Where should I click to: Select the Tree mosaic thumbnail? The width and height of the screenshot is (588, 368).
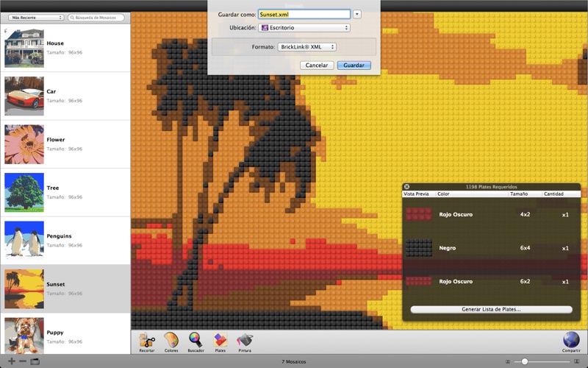coord(24,193)
